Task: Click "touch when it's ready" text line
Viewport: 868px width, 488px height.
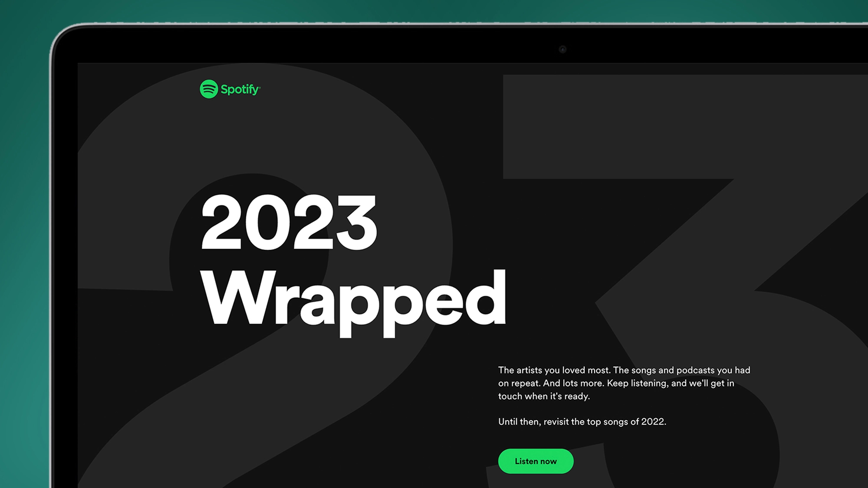Action: [x=544, y=396]
